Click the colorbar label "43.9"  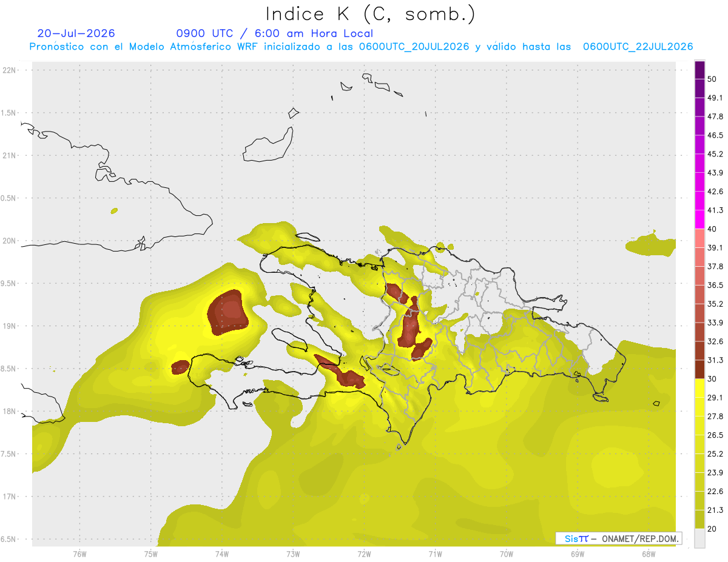715,173
